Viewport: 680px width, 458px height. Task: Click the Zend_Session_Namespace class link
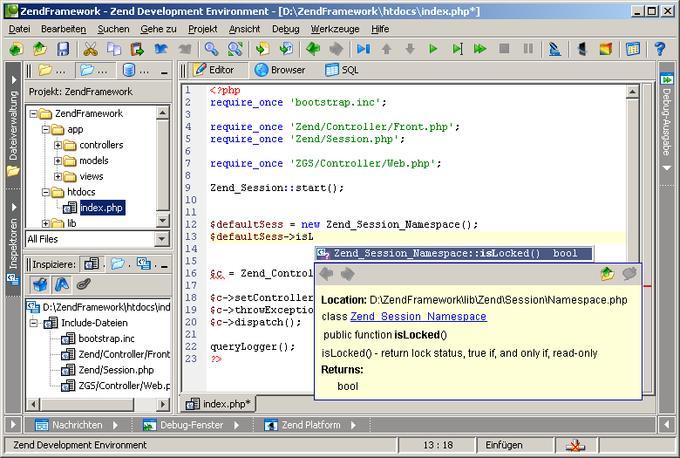coord(418,317)
